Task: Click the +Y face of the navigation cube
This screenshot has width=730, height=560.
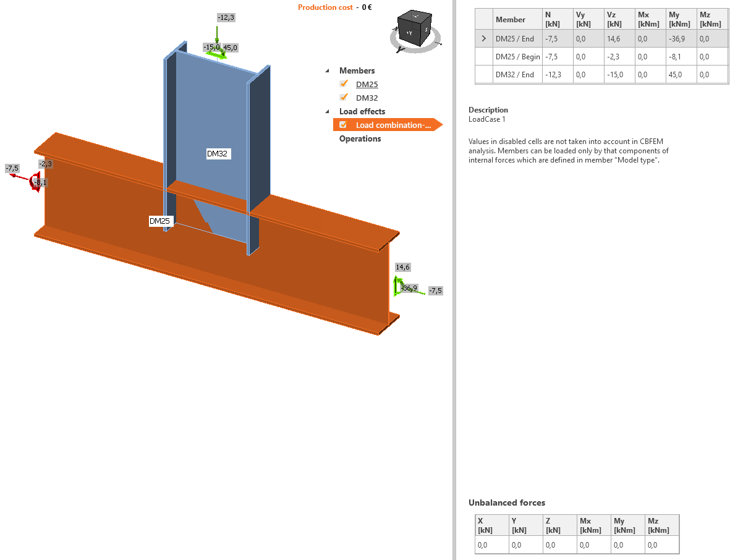Action: [x=409, y=33]
